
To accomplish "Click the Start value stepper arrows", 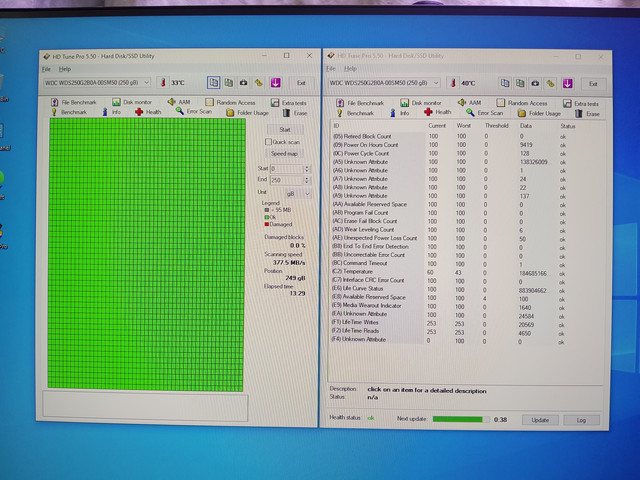I will [307, 169].
